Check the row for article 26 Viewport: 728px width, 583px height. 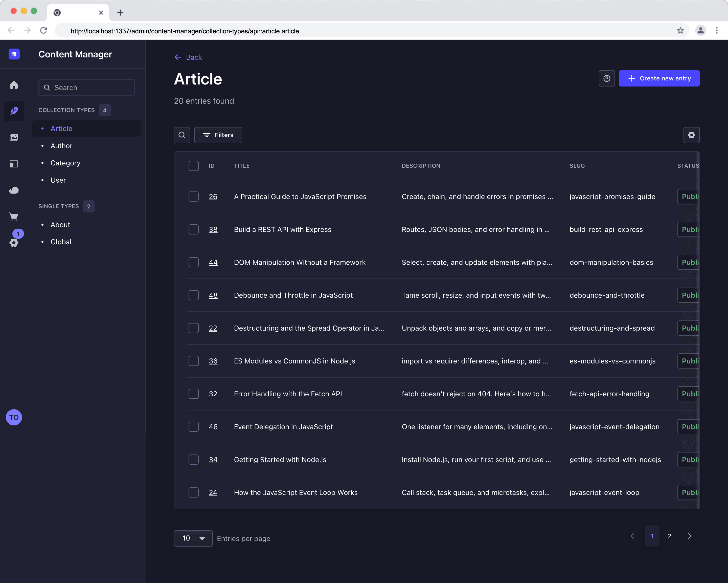193,197
